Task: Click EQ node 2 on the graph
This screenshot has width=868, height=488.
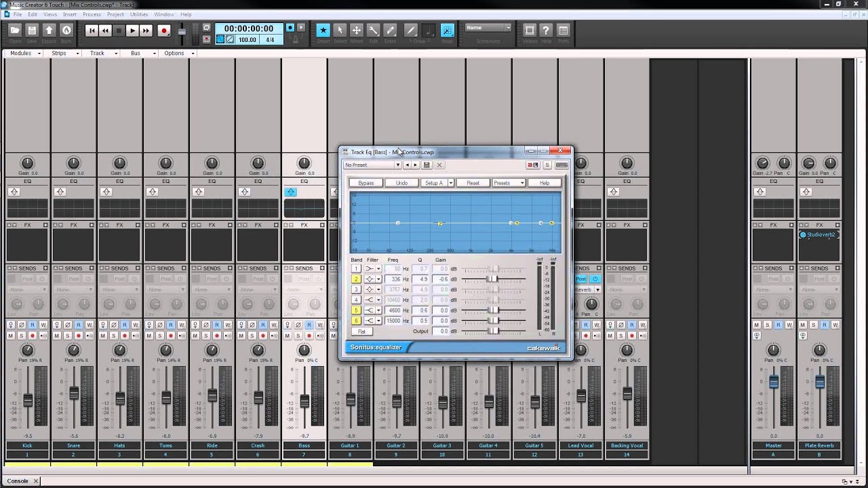Action: tap(440, 223)
